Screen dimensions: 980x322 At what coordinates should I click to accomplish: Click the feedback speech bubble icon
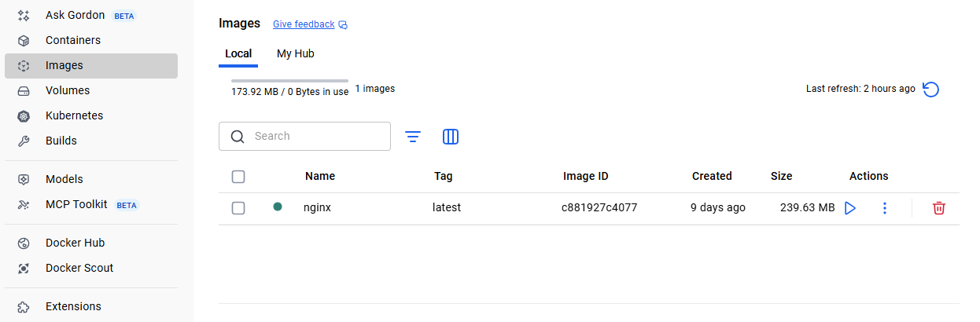pyautogui.click(x=343, y=25)
